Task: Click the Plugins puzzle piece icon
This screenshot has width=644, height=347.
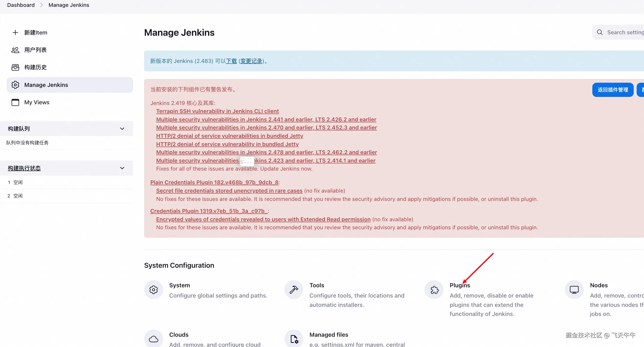Action: coord(434,289)
